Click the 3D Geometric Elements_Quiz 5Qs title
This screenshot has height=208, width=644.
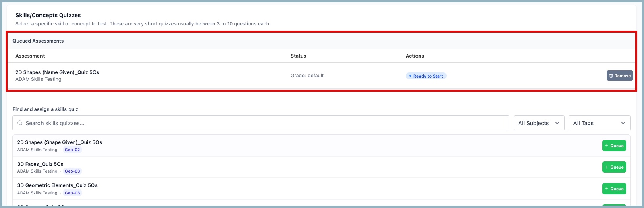tap(57, 185)
